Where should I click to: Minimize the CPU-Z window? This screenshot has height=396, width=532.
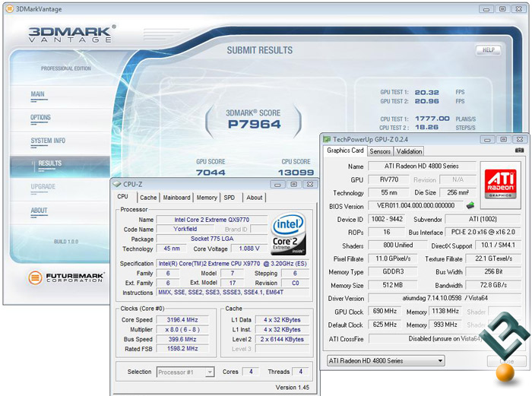coord(277,185)
